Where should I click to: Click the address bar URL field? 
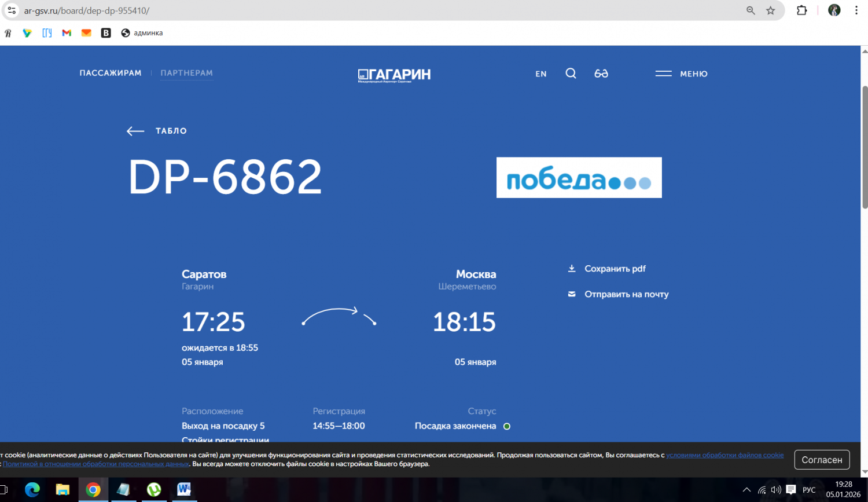tap(347, 10)
